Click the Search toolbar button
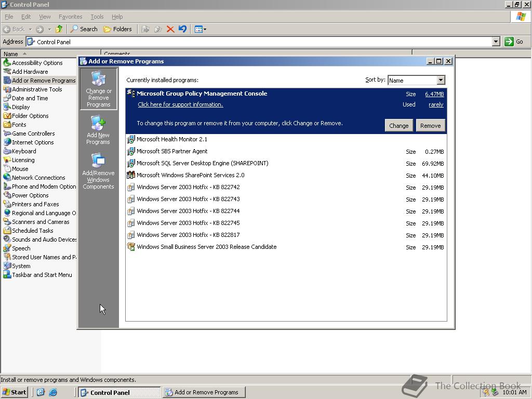532x399 pixels. point(84,29)
